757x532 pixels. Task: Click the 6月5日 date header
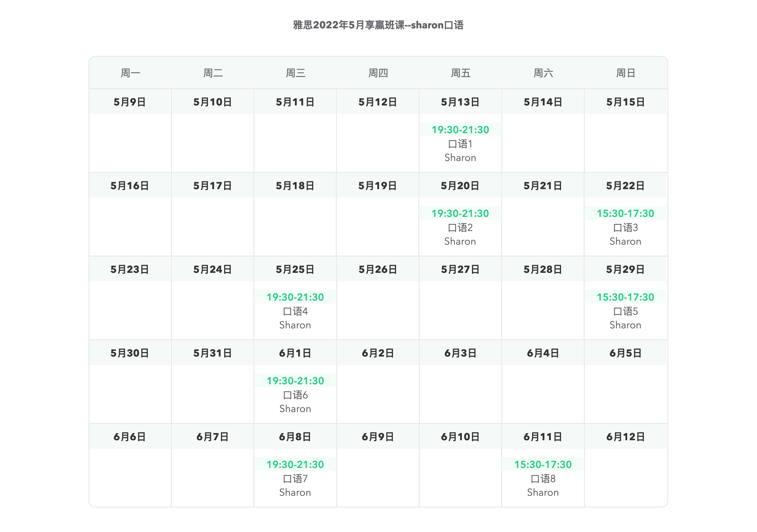[626, 353]
